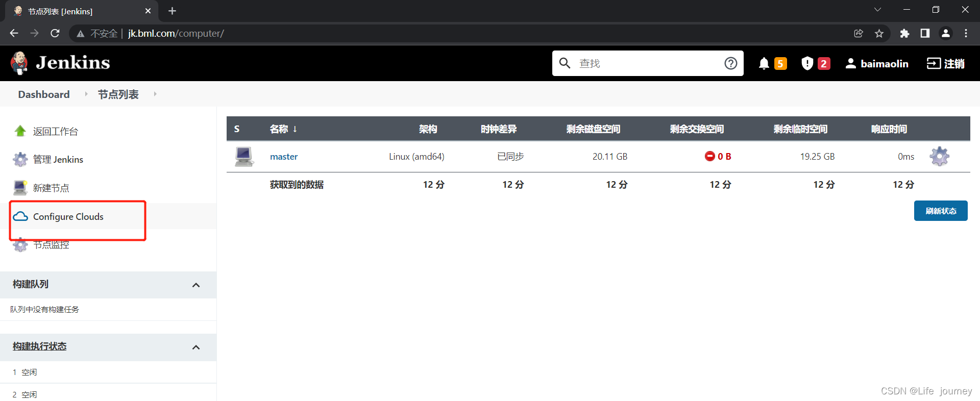Click the 返回工作台 green arrow icon
Screen dimensions: 980x401
(20, 131)
